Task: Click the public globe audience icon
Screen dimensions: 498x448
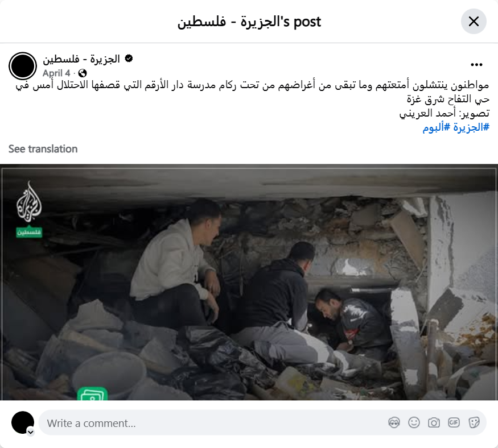Action: click(83, 73)
